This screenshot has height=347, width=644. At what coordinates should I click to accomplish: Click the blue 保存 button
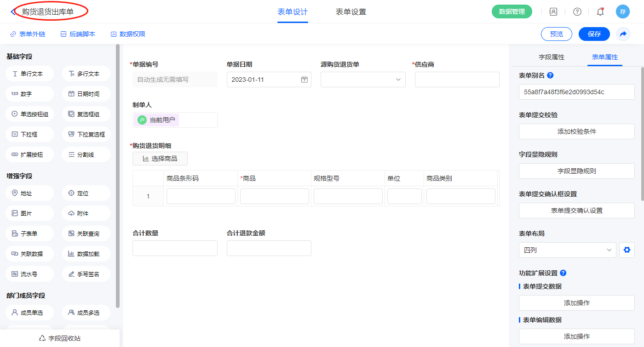point(594,34)
